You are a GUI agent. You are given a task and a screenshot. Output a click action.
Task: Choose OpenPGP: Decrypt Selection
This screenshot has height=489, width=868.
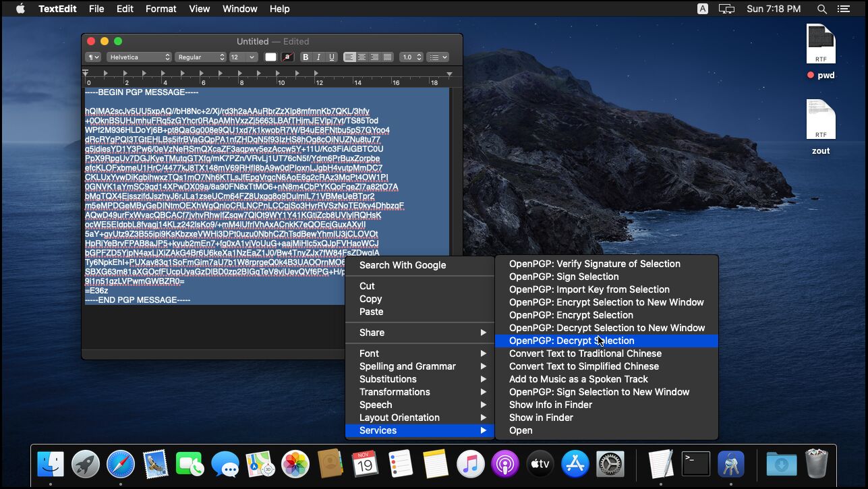pos(571,341)
